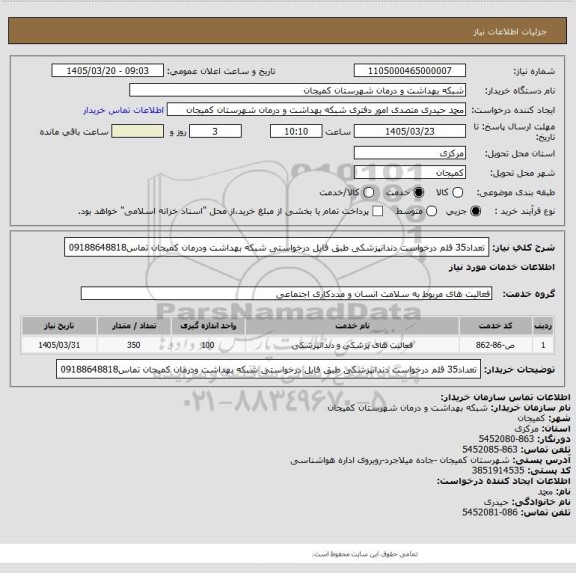Click the توضیحات خریدار notes field
The image size is (576, 573).
click(x=269, y=369)
